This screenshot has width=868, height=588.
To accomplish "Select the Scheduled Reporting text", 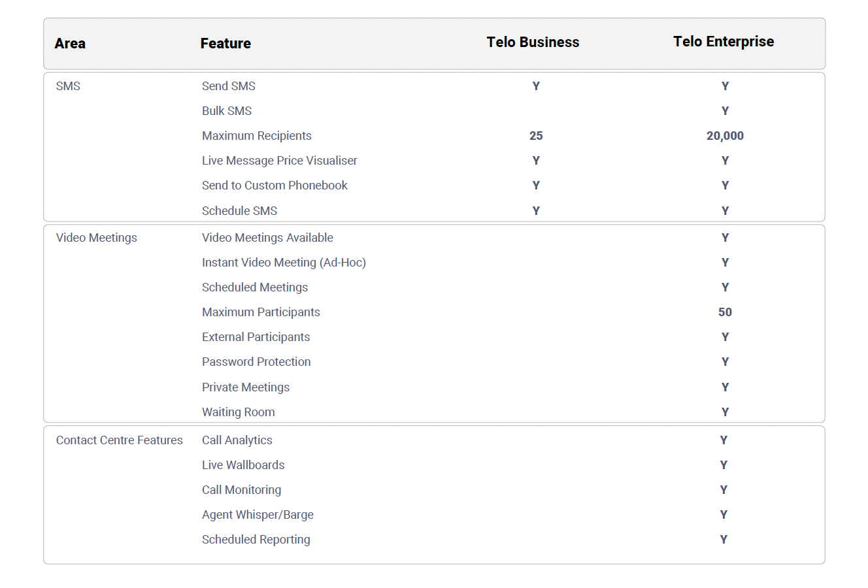I will click(x=256, y=540).
